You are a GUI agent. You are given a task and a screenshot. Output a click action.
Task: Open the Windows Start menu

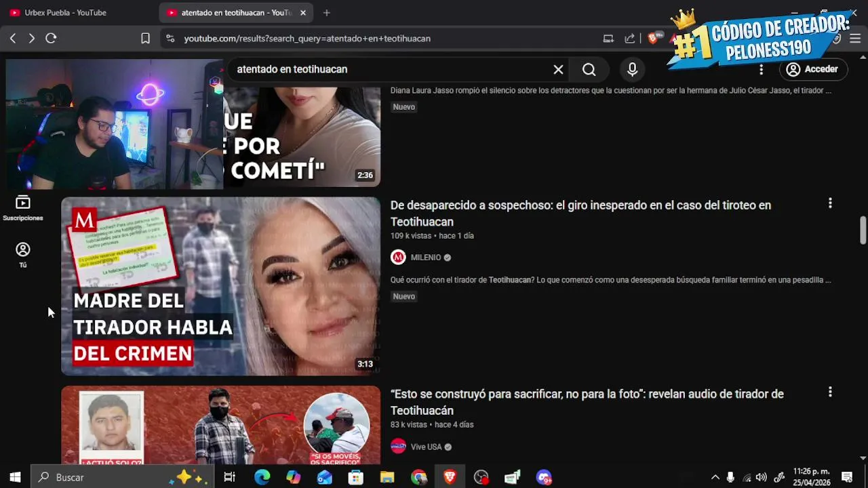pyautogui.click(x=15, y=477)
